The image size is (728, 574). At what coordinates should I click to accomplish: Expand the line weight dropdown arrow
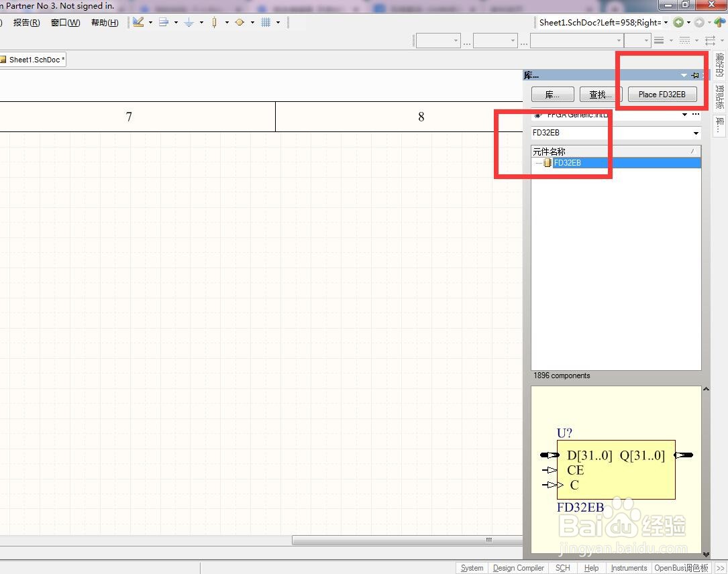pos(672,41)
